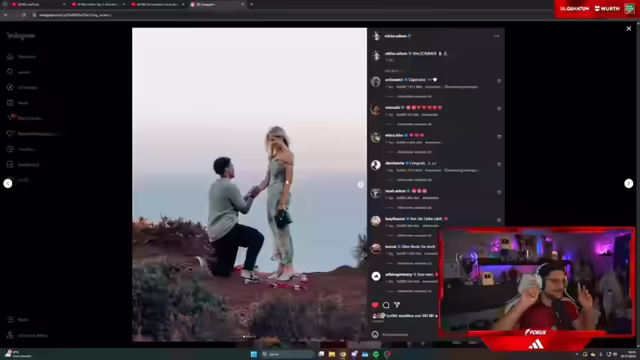This screenshot has height=360, width=640.
Task: Click the Create new post sidebar icon
Action: [10, 149]
